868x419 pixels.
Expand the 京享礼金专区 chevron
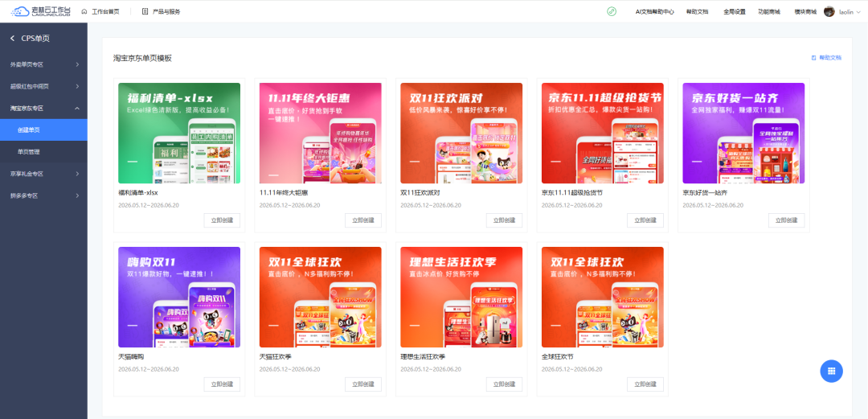coord(77,174)
